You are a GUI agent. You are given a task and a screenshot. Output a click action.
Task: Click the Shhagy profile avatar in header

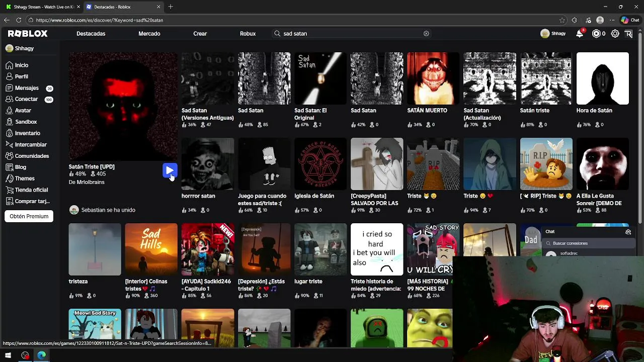[x=545, y=34]
